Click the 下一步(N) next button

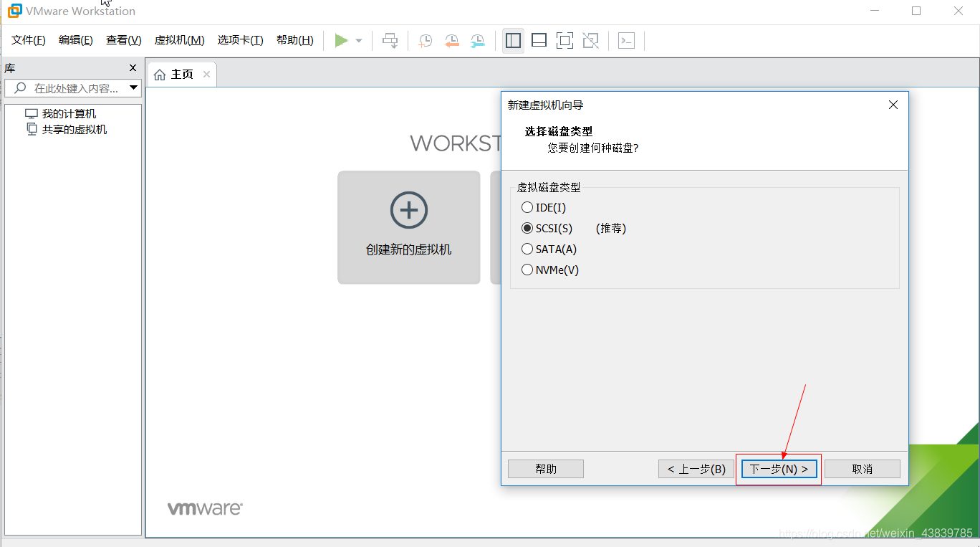(x=779, y=469)
